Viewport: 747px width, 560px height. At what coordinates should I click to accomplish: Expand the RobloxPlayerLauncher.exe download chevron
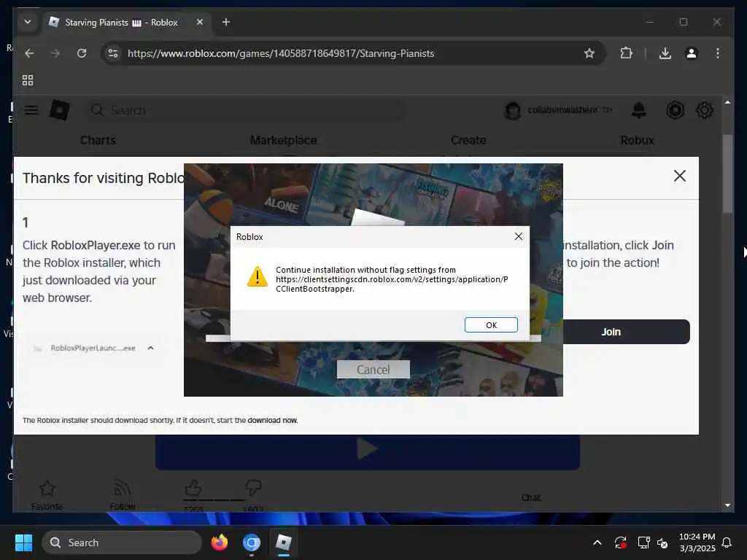[150, 348]
